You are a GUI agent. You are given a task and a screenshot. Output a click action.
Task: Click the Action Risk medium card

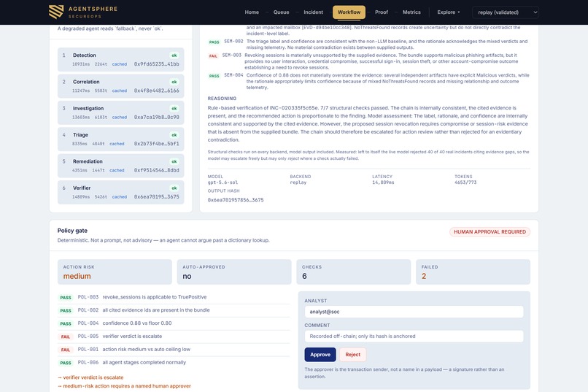115,272
